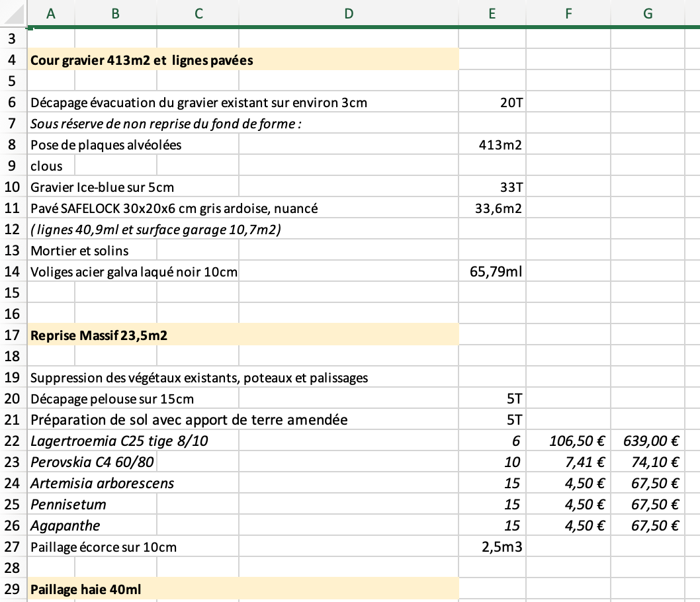Click the 20T quantity cell
700x602 pixels.
pos(492,103)
